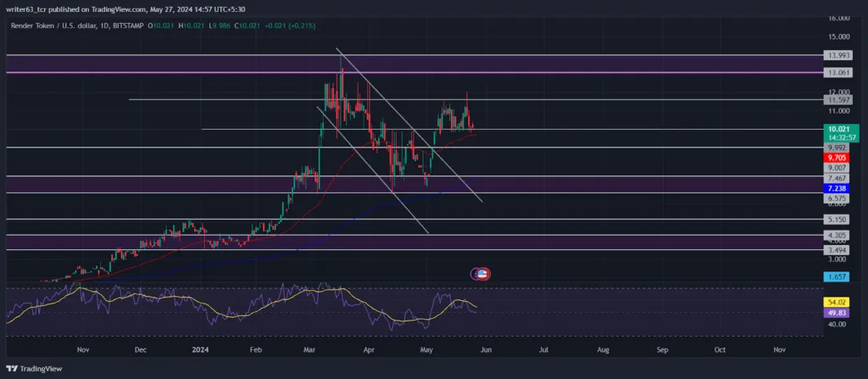Click the Aug label on time axis
Image resolution: width=868 pixels, height=379 pixels.
[603, 350]
